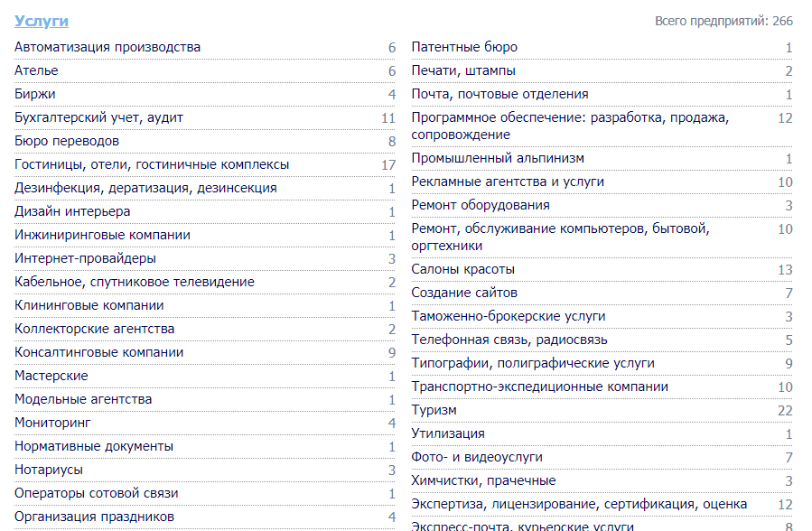
Task: Select Химчистки, прачечные category
Action: point(484,480)
